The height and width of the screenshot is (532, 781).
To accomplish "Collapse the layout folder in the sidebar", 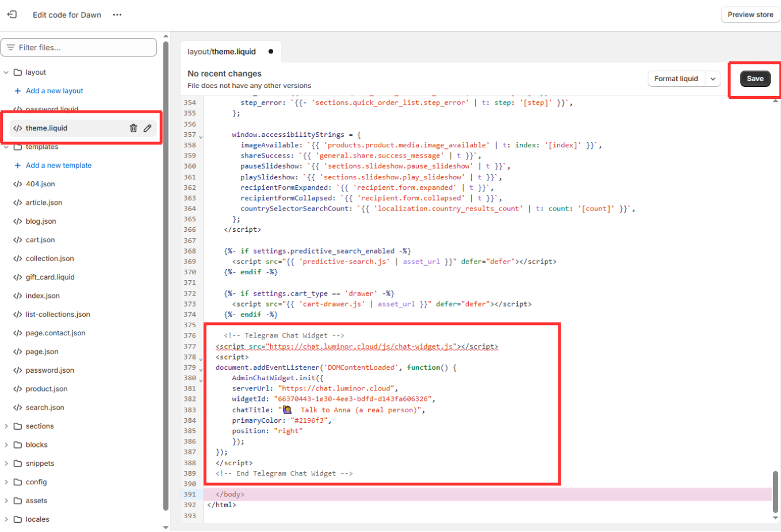I will click(x=6, y=72).
